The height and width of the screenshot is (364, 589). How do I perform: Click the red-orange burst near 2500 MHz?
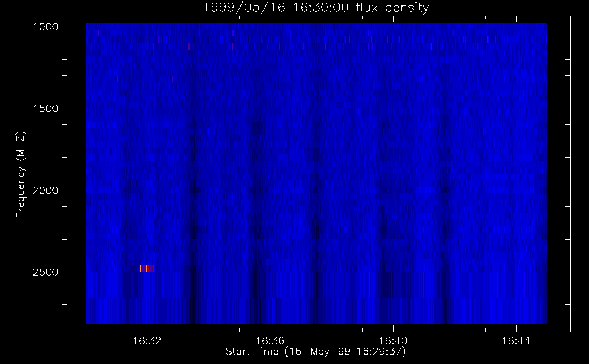point(147,269)
